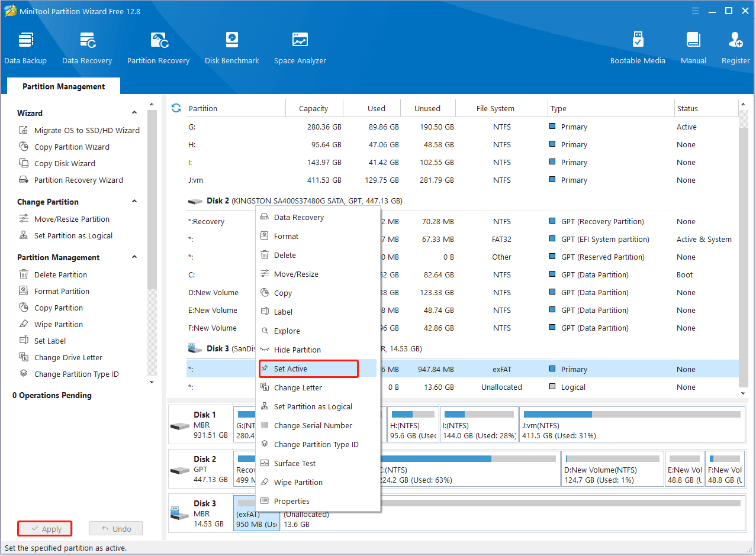Screen dimensions: 756x556
Task: Choose Data Recovery in context menu
Action: coord(318,217)
